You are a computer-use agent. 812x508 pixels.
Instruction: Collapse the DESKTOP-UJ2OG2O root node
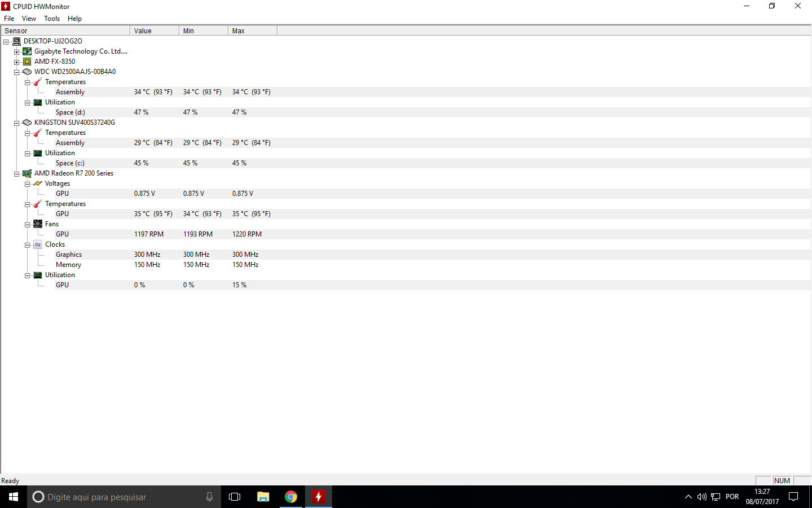click(x=6, y=42)
